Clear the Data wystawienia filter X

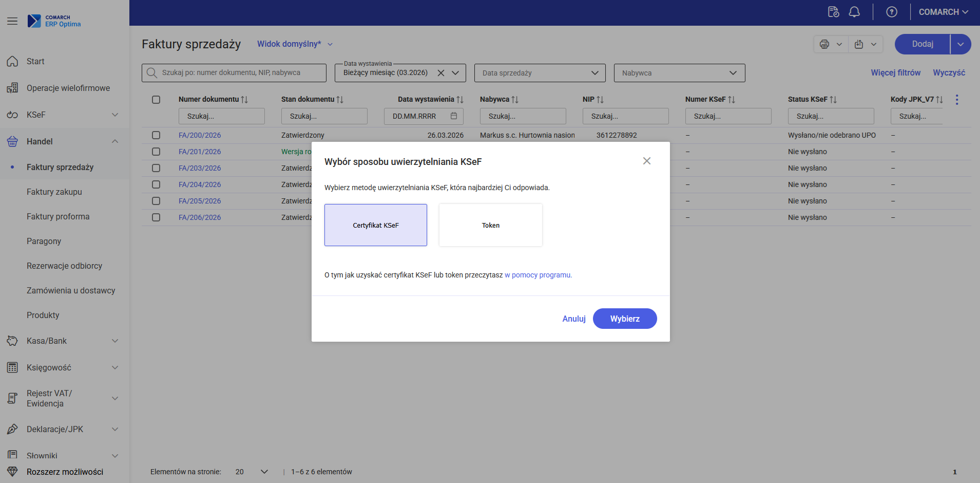pyautogui.click(x=441, y=73)
